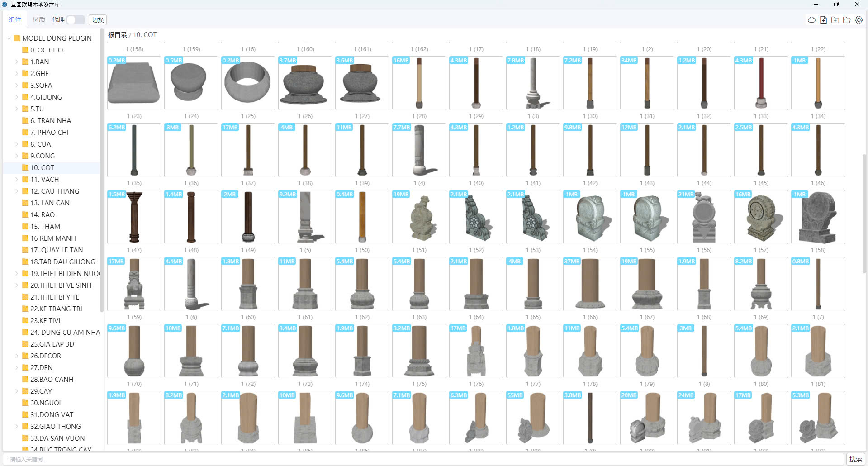Toggle the 代理 proxy switch
The image size is (868, 466).
(75, 20)
